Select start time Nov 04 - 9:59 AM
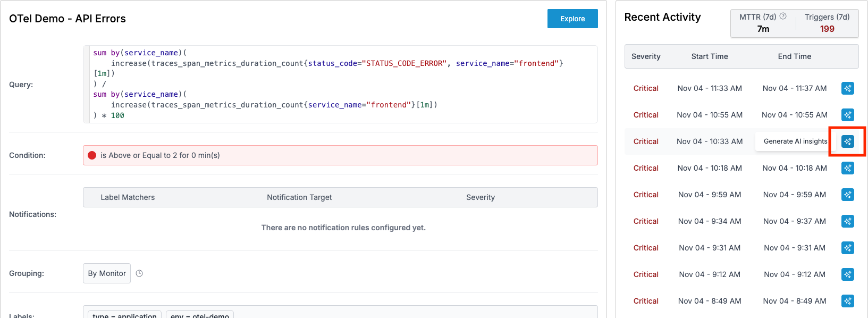 710,195
